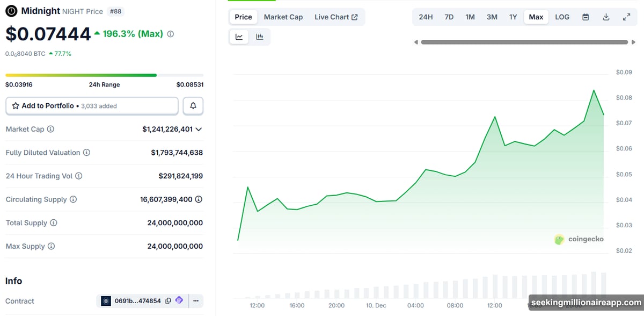The height and width of the screenshot is (316, 644).
Task: Click the Market Cap info icon
Action: [x=50, y=129]
